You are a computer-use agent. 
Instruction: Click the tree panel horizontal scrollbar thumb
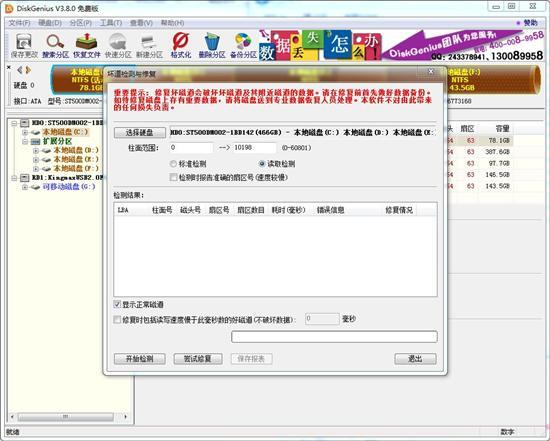66,417
